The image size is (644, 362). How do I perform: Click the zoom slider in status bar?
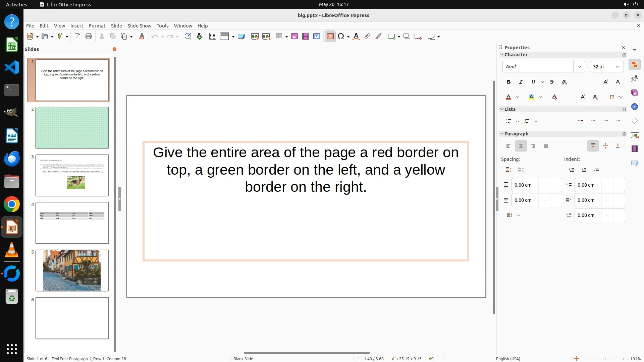pos(604,359)
